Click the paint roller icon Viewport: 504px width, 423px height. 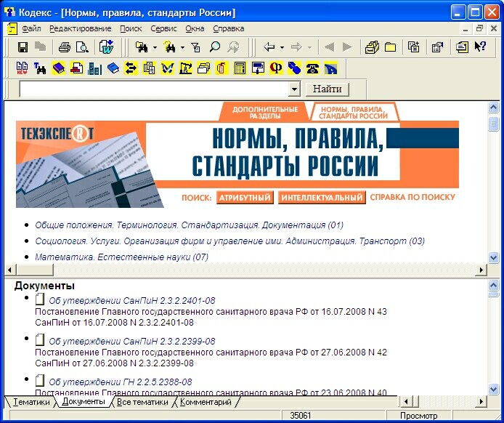(258, 68)
